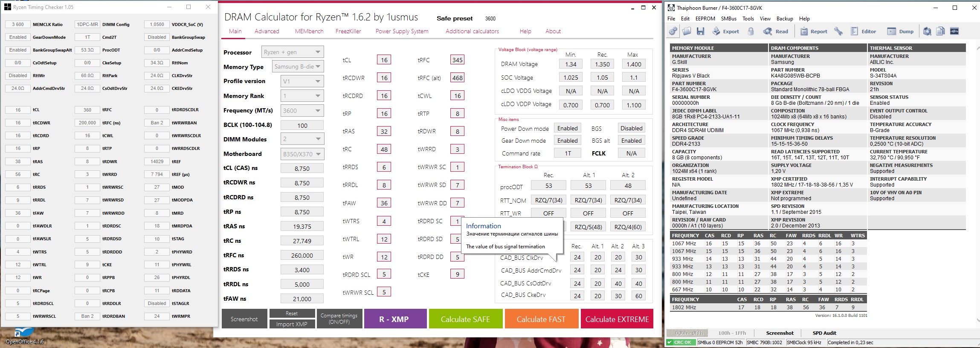Switch to the Advanced tab
Screen dimensions: 980x348
(x=267, y=31)
